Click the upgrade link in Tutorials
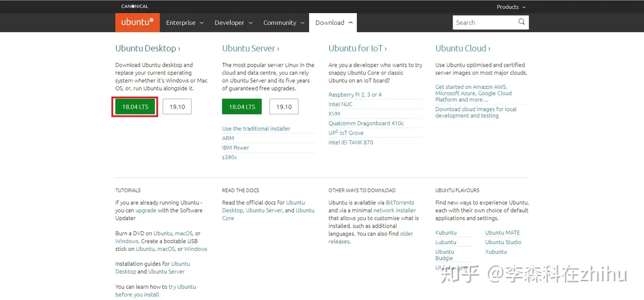644x300 pixels. click(146, 211)
